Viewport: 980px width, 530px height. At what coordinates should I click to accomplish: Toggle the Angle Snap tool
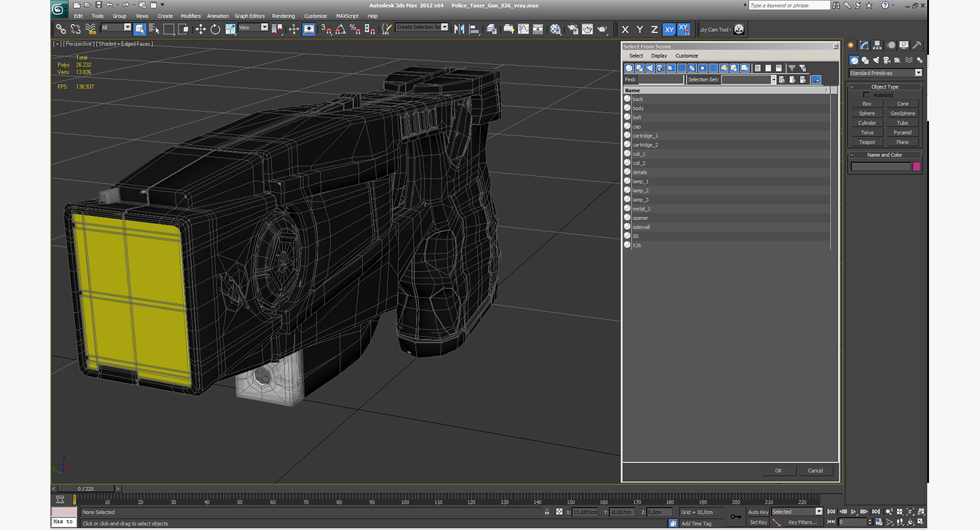click(340, 29)
